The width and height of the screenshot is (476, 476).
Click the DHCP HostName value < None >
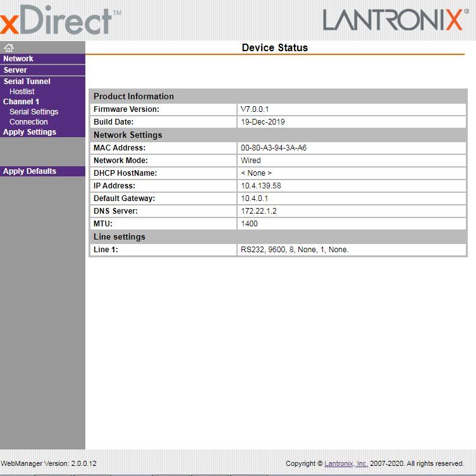(x=256, y=173)
